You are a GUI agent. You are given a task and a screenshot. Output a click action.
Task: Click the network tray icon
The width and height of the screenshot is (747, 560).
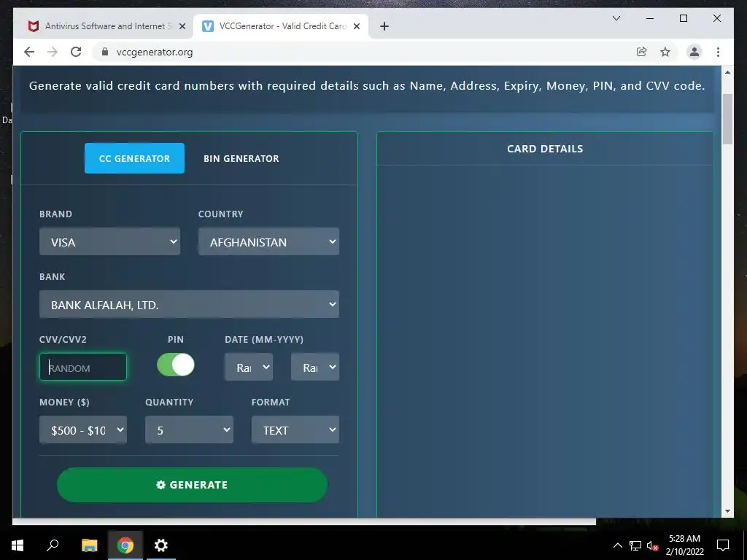pyautogui.click(x=635, y=545)
